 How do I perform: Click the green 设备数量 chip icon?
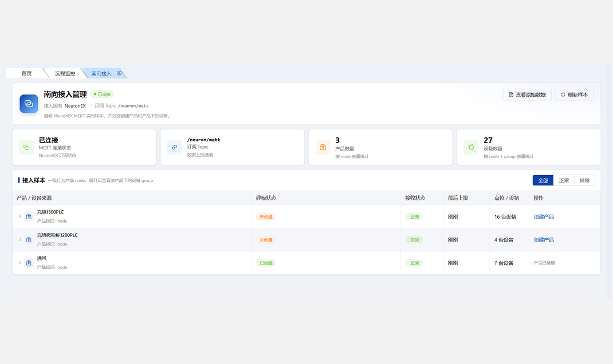click(471, 147)
